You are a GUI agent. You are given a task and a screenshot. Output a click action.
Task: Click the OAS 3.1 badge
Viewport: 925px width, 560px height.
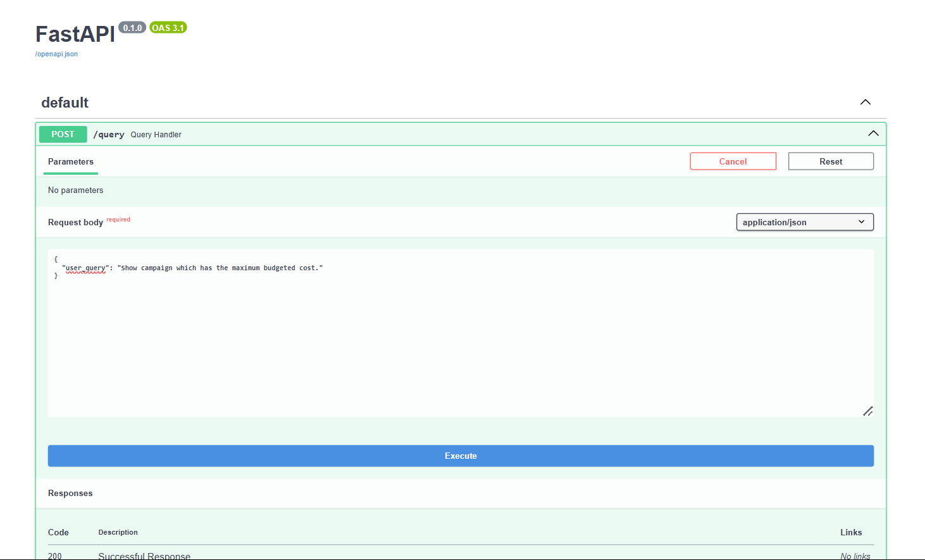(x=168, y=28)
